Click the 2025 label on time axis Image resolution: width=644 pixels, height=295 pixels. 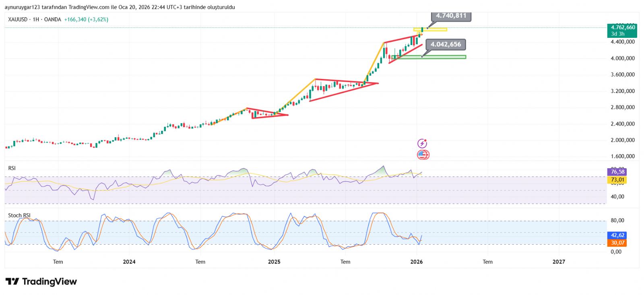point(274,262)
